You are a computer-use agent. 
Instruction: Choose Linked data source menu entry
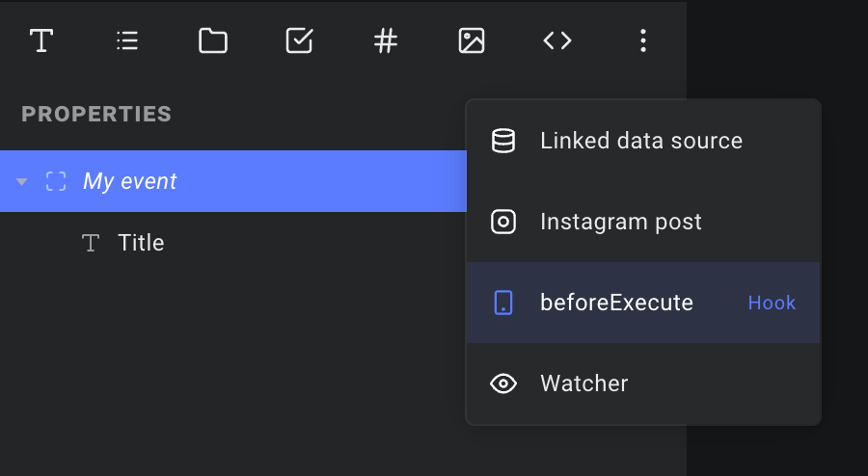643,141
